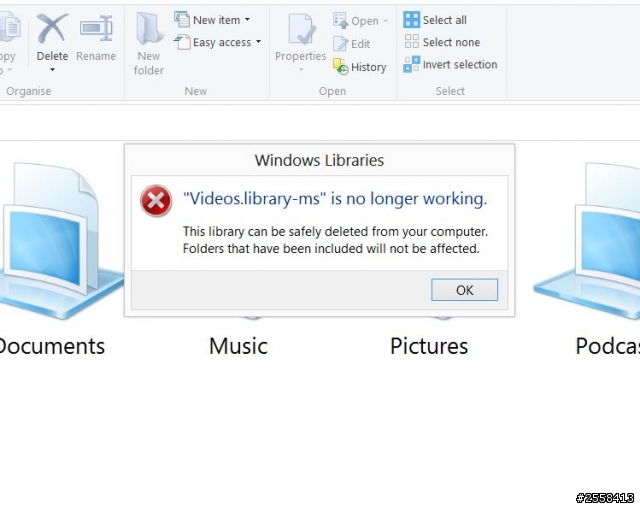Viewport: 640px width, 506px height.
Task: Click the Select all label
Action: [444, 20]
